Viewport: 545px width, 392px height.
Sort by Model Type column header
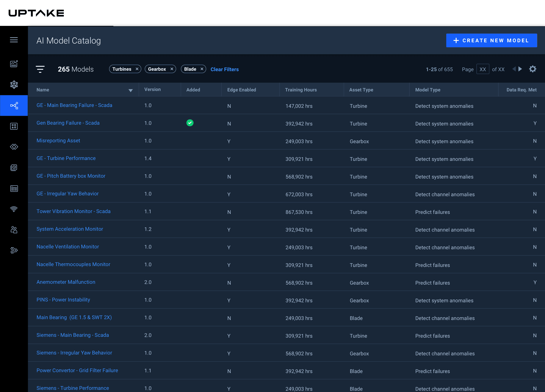click(x=428, y=90)
